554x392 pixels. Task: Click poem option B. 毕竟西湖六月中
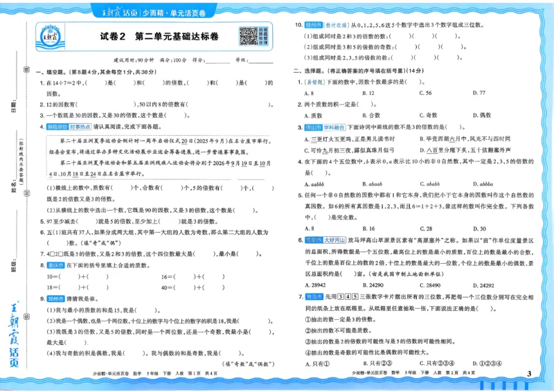tap(465, 139)
